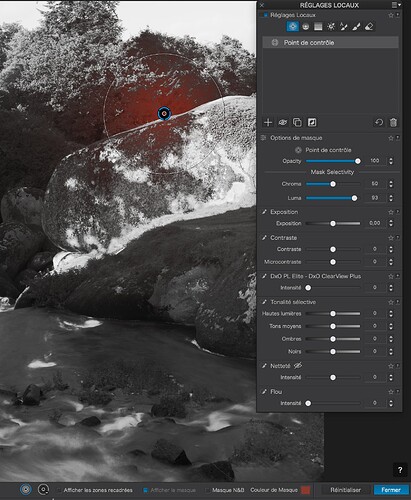Select the Control Point tool icon
This screenshot has height=500, width=411.
click(x=292, y=27)
